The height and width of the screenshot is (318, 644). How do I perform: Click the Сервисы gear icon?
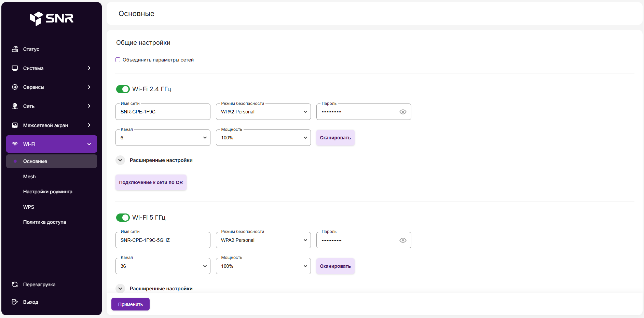pos(15,87)
